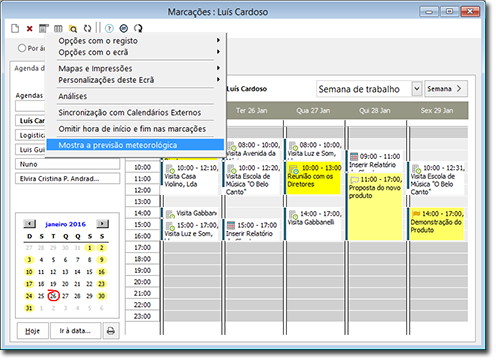Open Friday Visita Escola de Música appointment
The width and height of the screenshot is (496, 362).
(x=437, y=179)
